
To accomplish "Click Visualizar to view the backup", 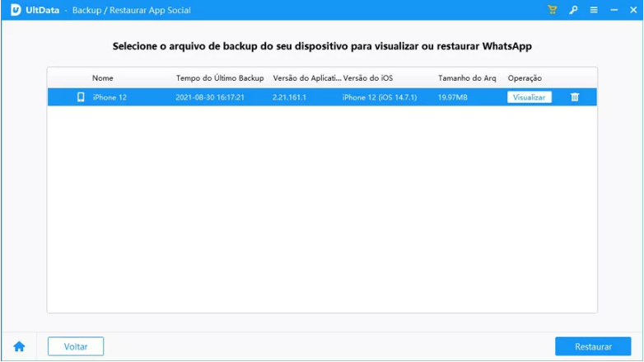I will tap(529, 97).
